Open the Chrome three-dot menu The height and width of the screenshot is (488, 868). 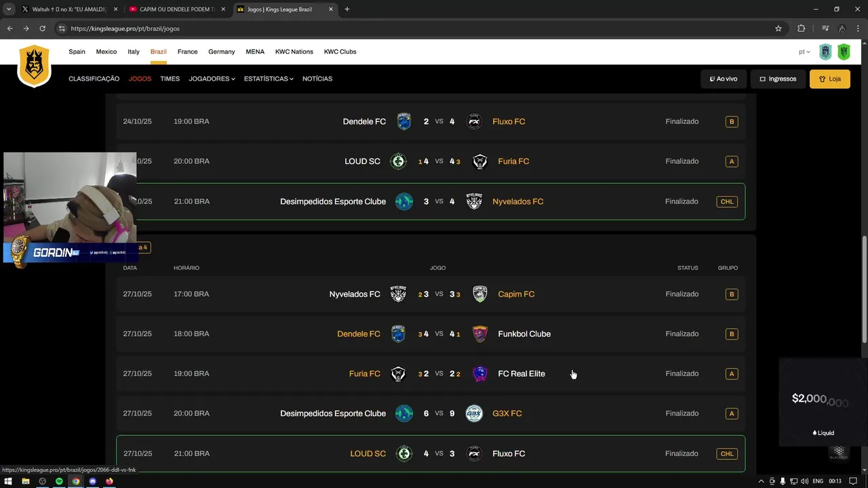pos(858,28)
